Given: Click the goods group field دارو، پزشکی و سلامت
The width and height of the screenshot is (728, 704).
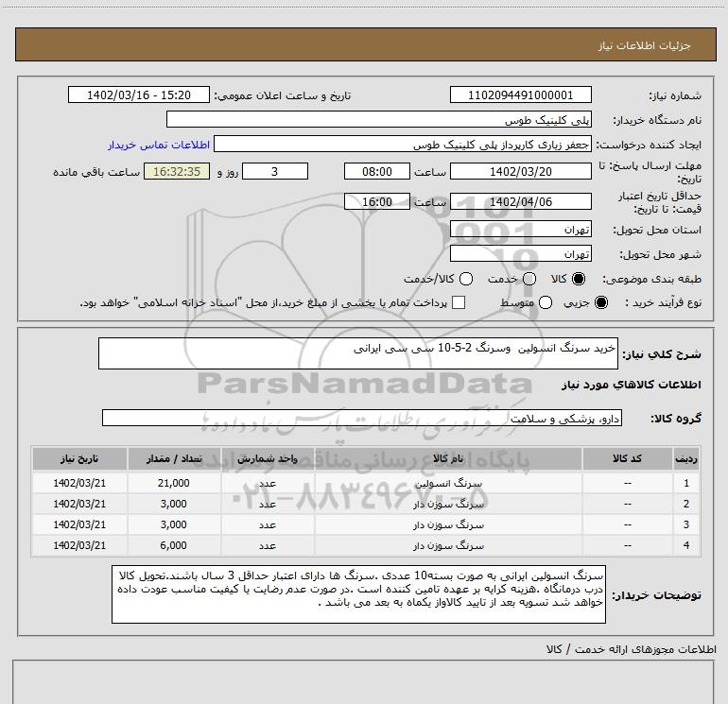Looking at the screenshot, I should coord(362,418).
